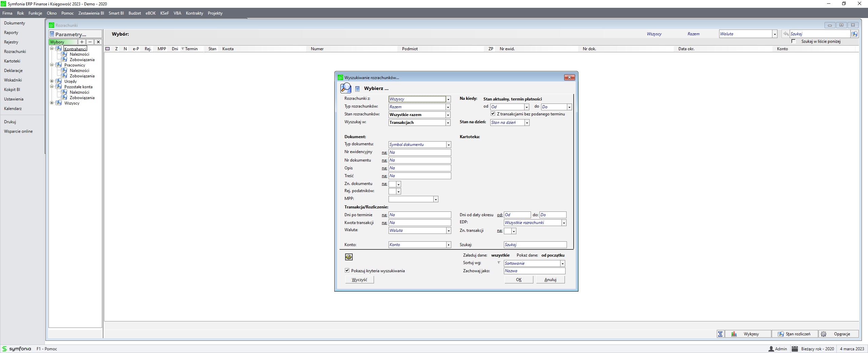Click the Wyczyść button
Screen dimensions: 868x353
[359, 280]
